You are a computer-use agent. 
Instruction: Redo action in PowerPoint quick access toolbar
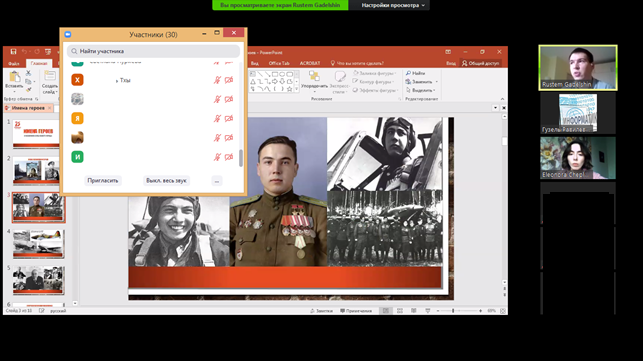37,52
